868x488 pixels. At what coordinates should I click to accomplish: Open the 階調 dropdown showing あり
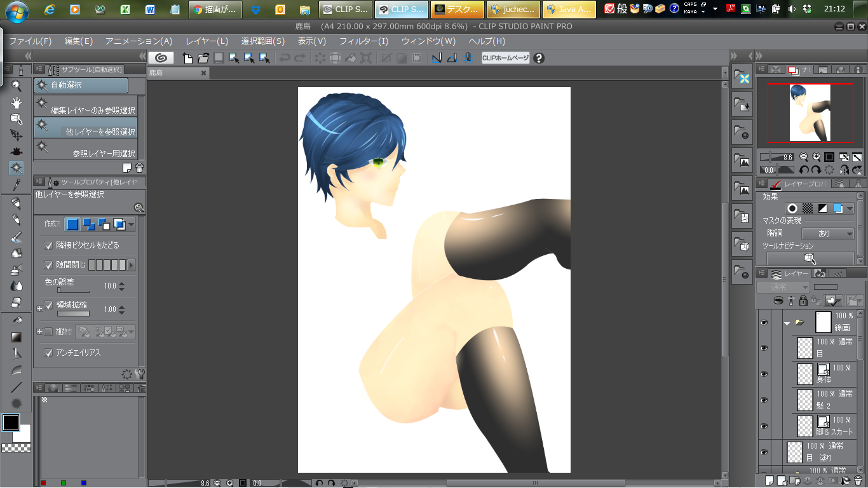click(x=827, y=233)
